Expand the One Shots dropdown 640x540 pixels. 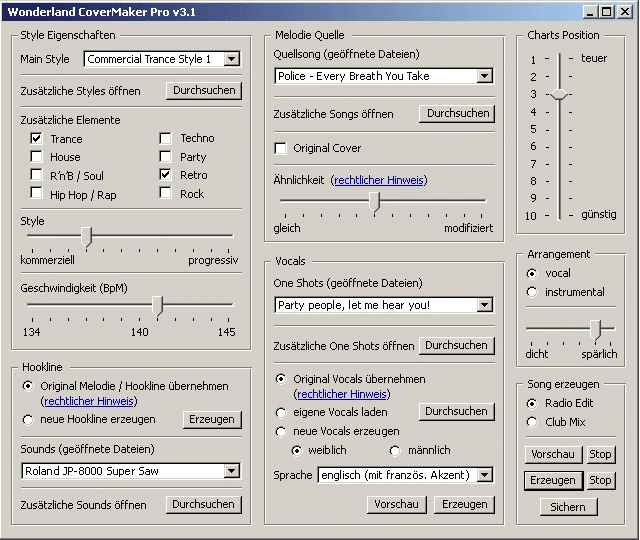click(x=484, y=305)
